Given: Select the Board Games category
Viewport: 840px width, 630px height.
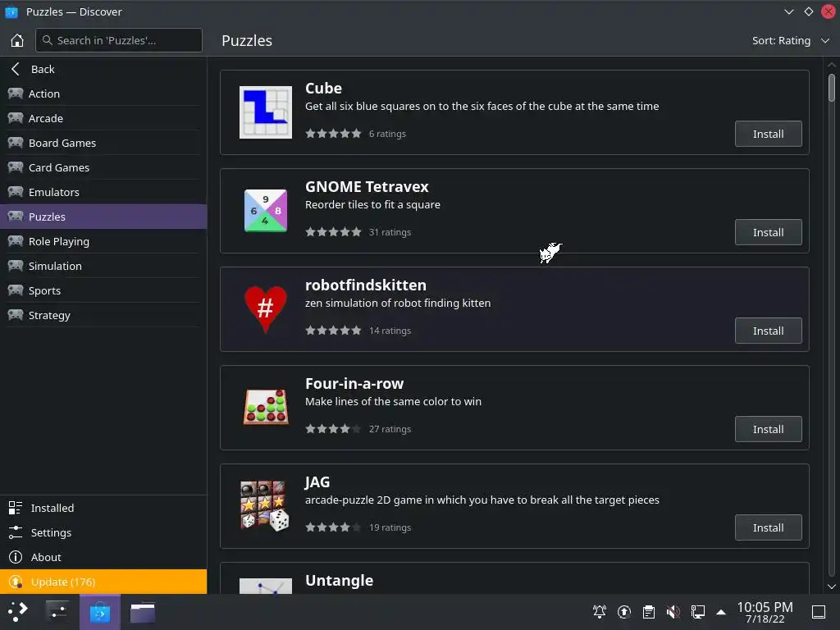Looking at the screenshot, I should click(x=103, y=143).
